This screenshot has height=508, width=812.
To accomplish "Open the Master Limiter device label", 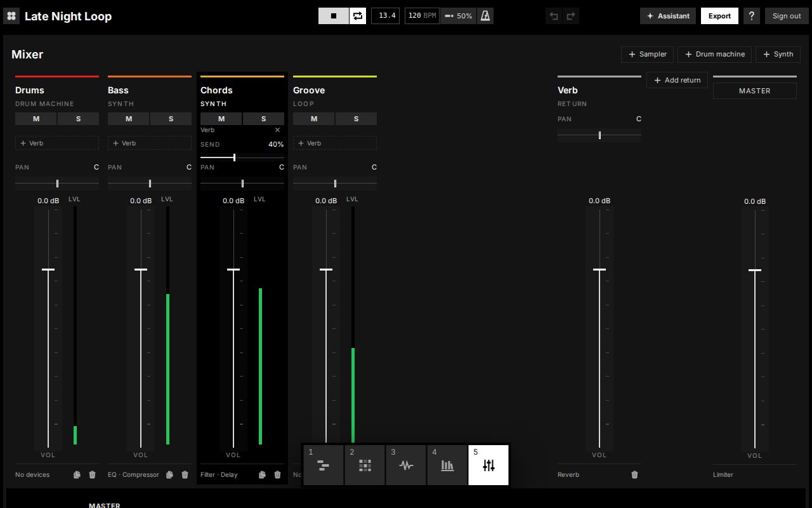I will point(723,474).
